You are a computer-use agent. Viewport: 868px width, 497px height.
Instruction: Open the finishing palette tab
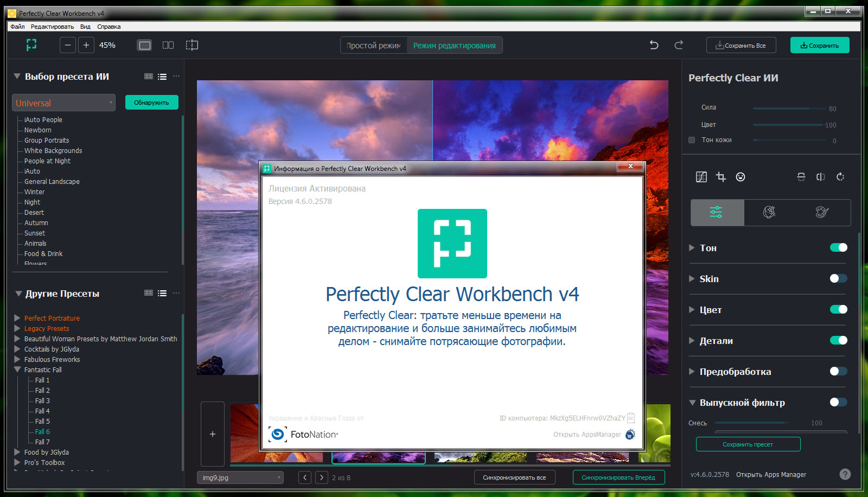point(822,212)
